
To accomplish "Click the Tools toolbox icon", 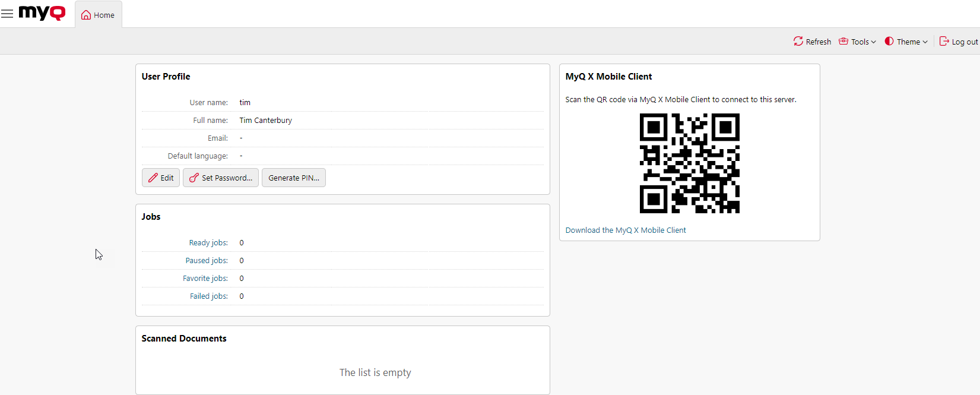I will click(843, 41).
